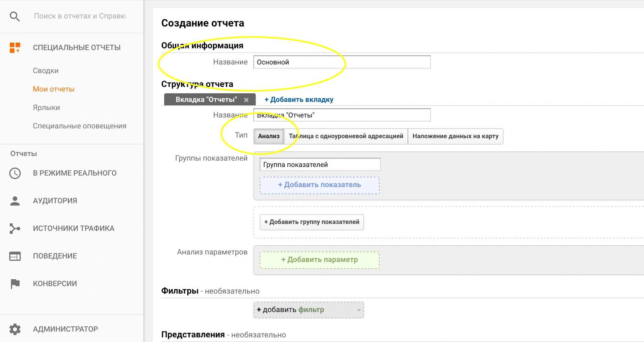644x342 pixels.
Task: Open Мои отчеты in sidebar
Action: tap(54, 89)
